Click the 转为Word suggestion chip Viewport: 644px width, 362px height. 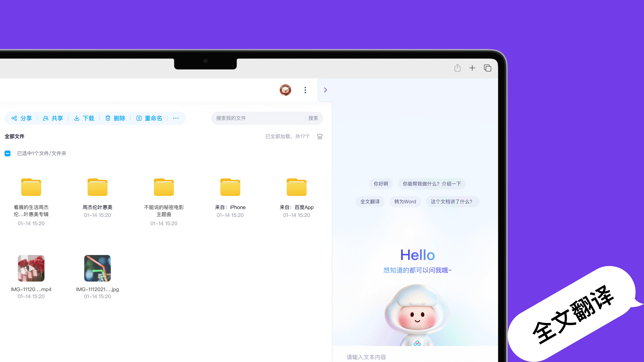(x=405, y=202)
